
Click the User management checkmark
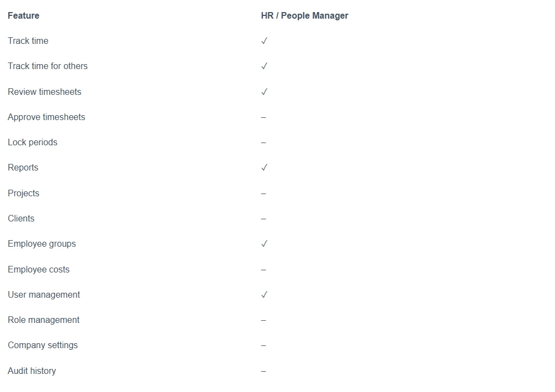[264, 295]
